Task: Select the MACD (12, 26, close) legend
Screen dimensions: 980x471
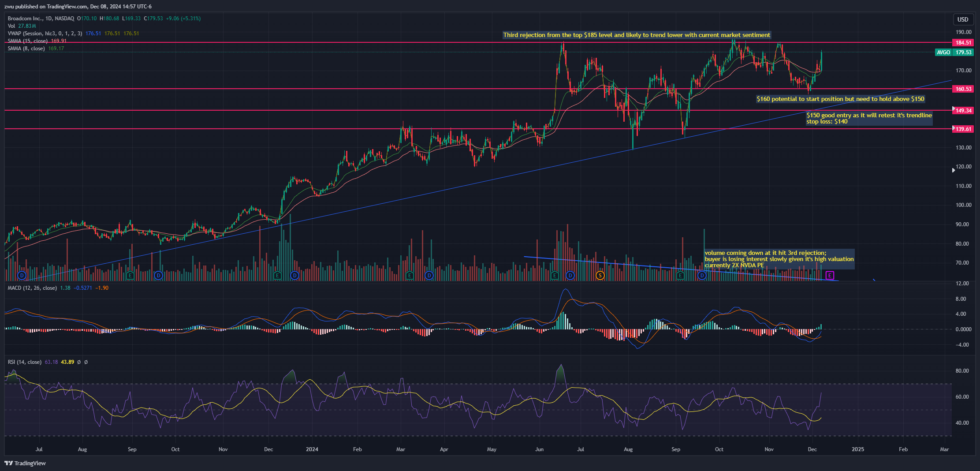Action: pyautogui.click(x=32, y=288)
